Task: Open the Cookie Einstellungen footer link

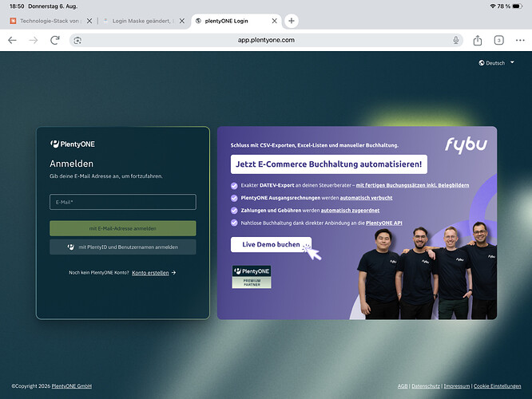Action: (498, 386)
